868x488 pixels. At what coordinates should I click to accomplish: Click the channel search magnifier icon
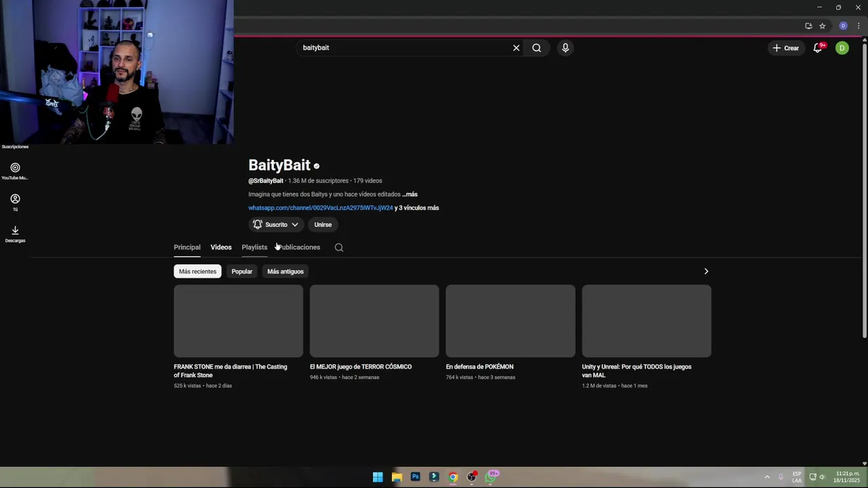(x=339, y=247)
